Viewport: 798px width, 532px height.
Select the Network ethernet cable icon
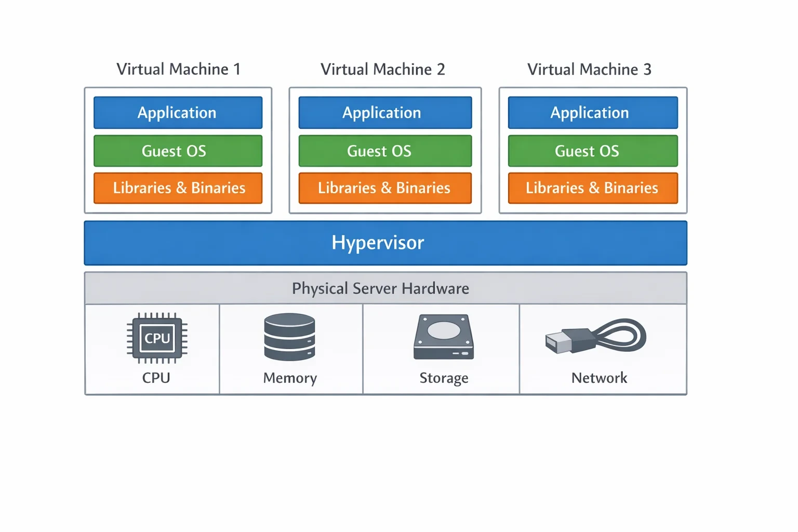coord(595,336)
